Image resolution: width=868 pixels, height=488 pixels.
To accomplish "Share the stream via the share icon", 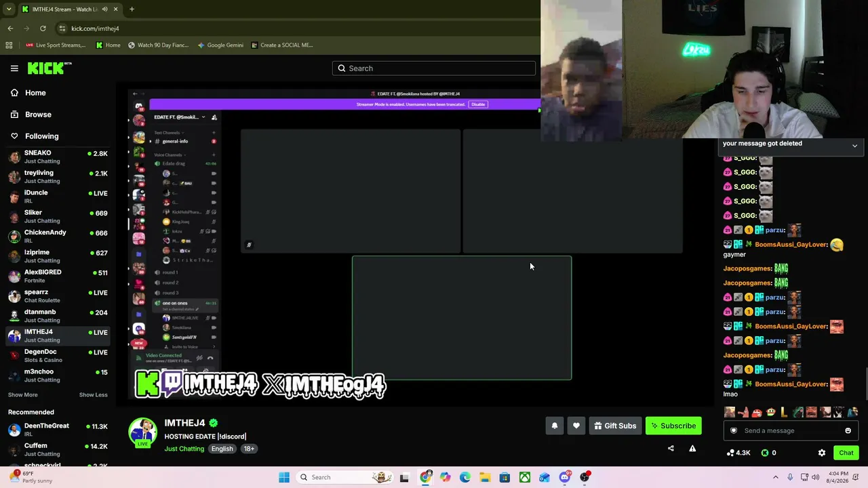I will click(x=671, y=448).
